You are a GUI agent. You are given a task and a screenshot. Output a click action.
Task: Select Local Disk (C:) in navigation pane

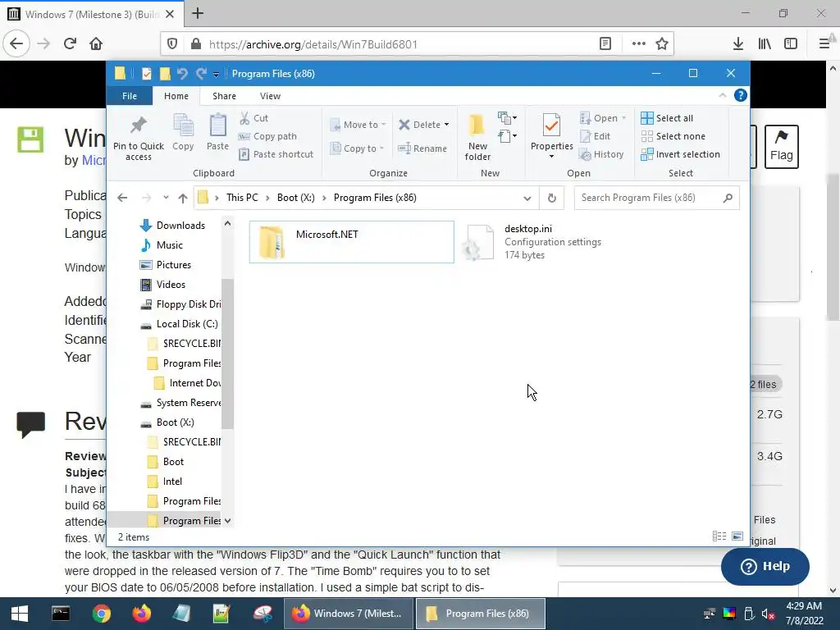180,324
